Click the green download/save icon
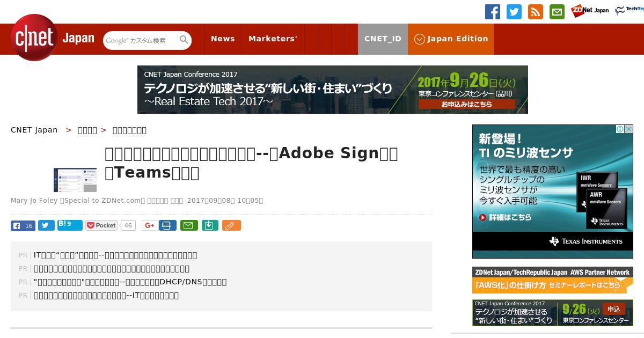Image resolution: width=644 pixels, height=338 pixels. coord(210,225)
